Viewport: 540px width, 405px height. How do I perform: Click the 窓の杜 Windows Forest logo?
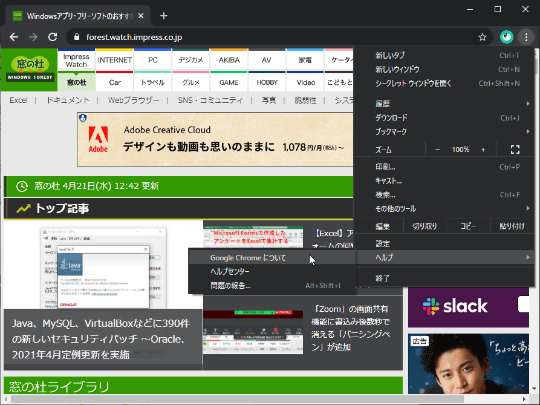pos(30,70)
